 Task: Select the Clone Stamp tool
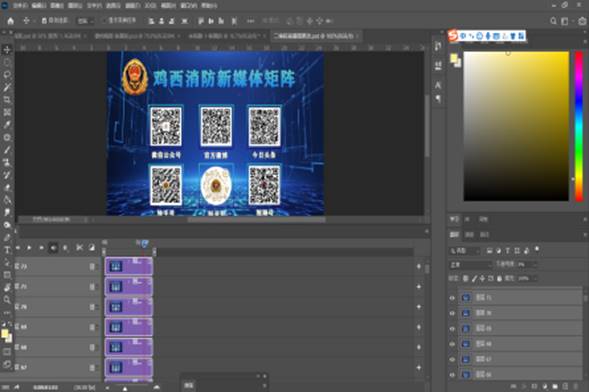(7, 162)
